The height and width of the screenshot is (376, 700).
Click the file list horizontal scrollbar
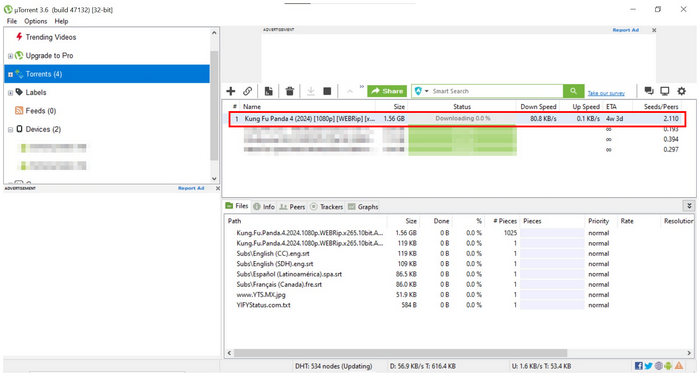coord(400,353)
